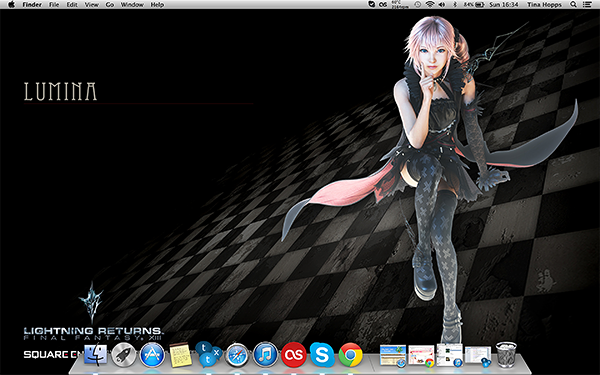Viewport: 600px width, 375px height.
Task: Click the Last.fm menu bar icon
Action: pyautogui.click(x=383, y=5)
